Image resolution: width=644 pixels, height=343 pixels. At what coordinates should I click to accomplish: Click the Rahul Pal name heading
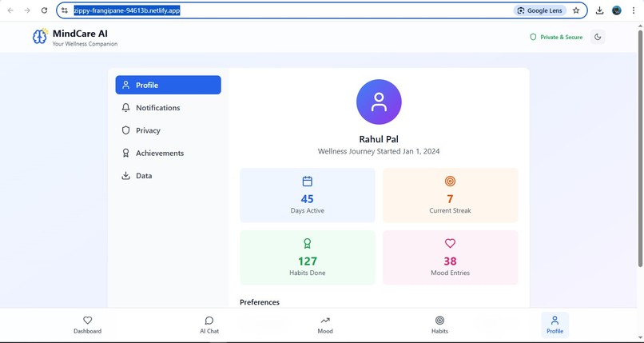[379, 139]
